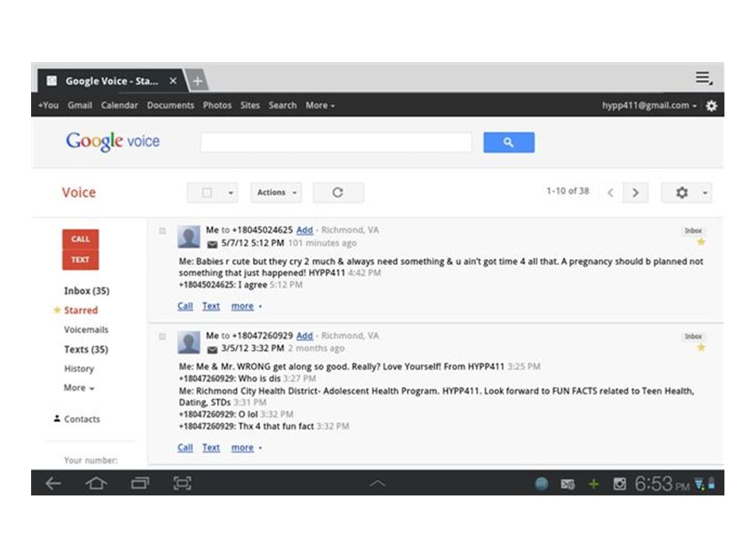Open the browser menu icon

pyautogui.click(x=703, y=78)
